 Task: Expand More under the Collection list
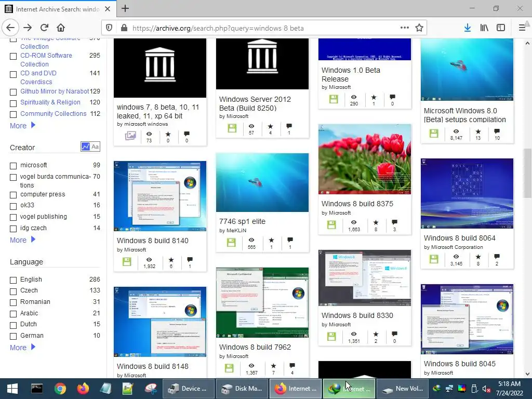tap(22, 126)
